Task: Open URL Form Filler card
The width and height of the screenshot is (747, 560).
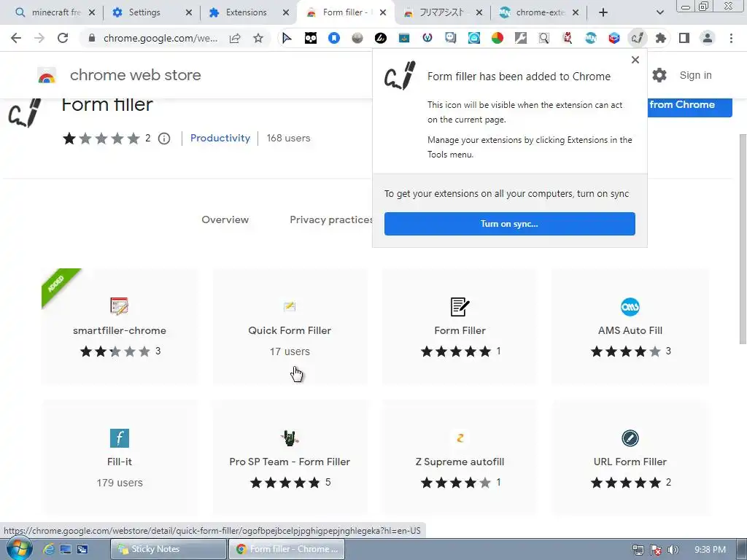Action: (x=630, y=458)
